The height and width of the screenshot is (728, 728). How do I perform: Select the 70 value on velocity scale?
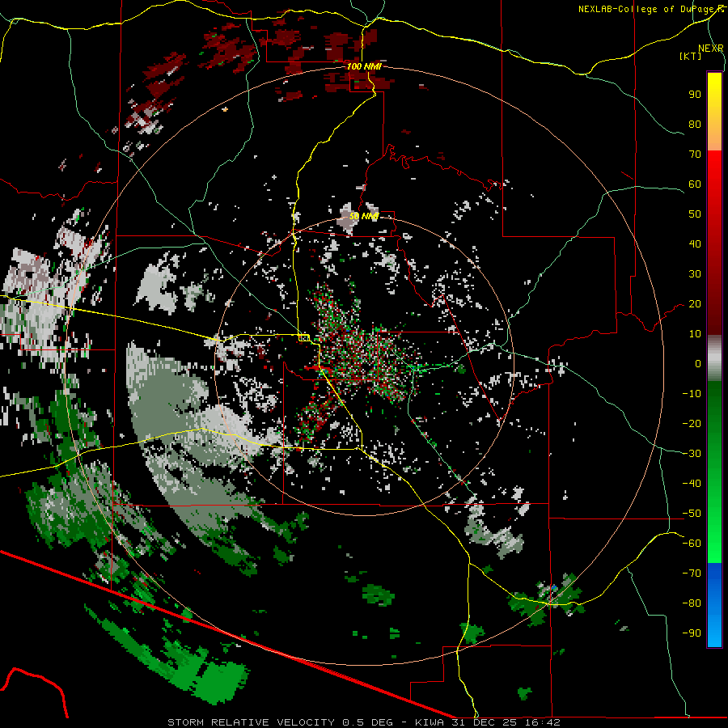695,154
